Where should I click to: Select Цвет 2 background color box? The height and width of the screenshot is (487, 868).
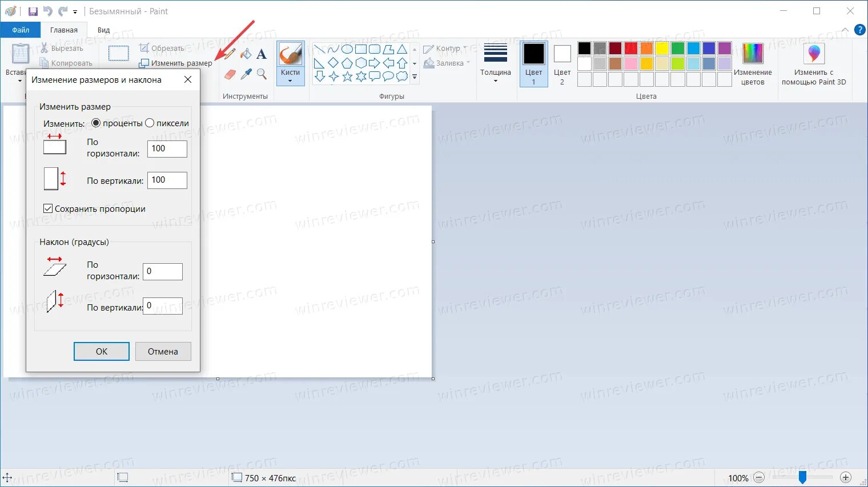point(562,65)
